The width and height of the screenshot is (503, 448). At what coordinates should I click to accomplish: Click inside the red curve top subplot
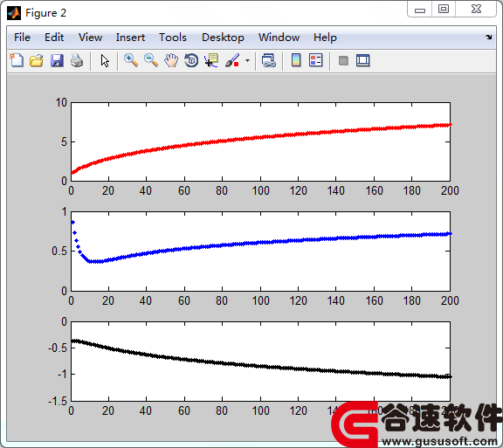(x=260, y=141)
